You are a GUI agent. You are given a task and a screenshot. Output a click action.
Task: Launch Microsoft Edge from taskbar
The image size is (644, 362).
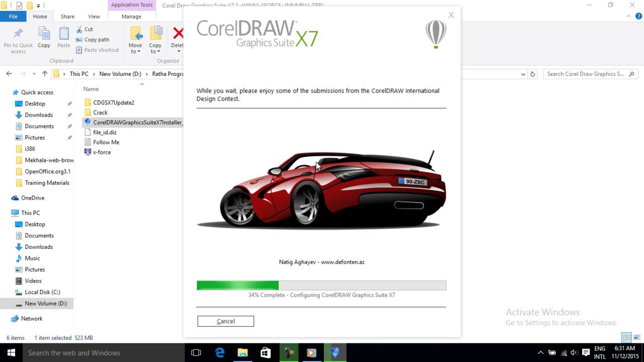click(x=220, y=352)
